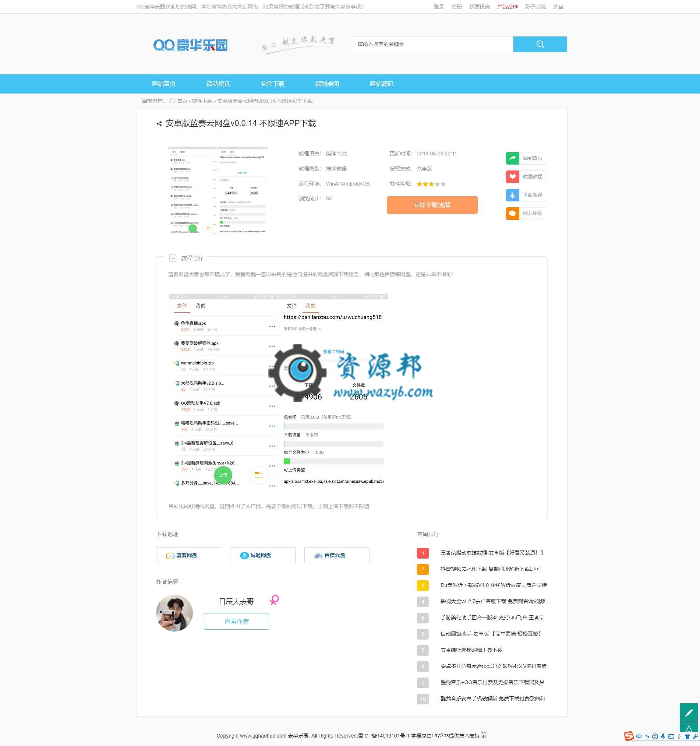
Task: Open ranked item 7 安卓绿叶爬梯翻墙工具下载
Action: point(471,650)
